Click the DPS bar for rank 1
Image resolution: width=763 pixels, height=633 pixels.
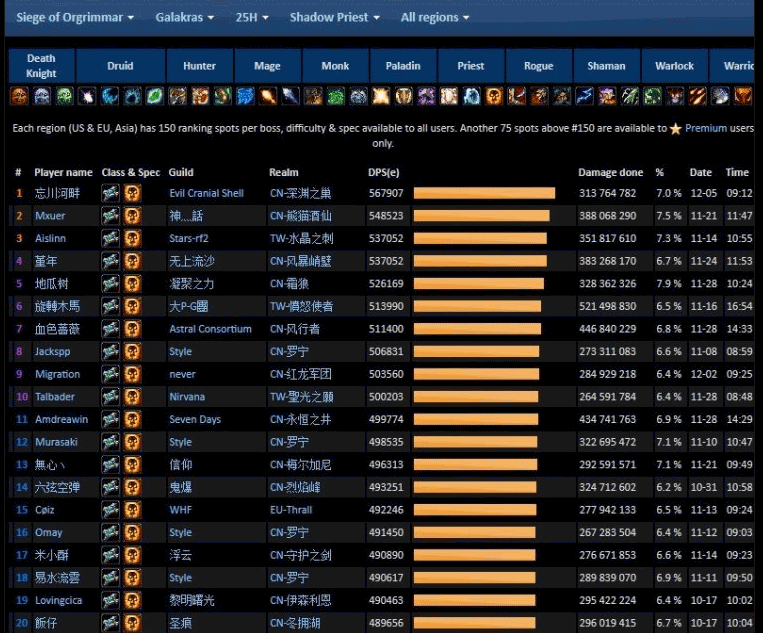[x=484, y=193]
